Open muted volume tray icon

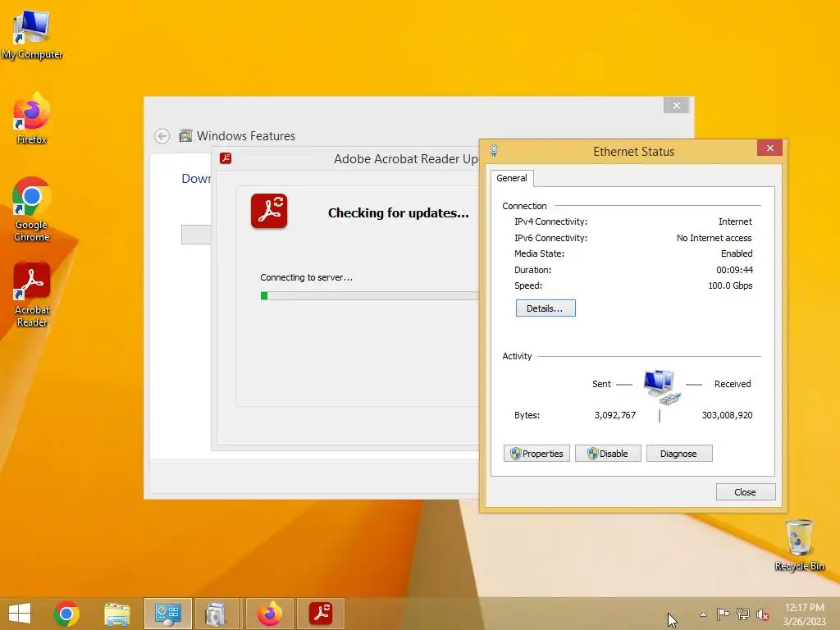pos(763,614)
